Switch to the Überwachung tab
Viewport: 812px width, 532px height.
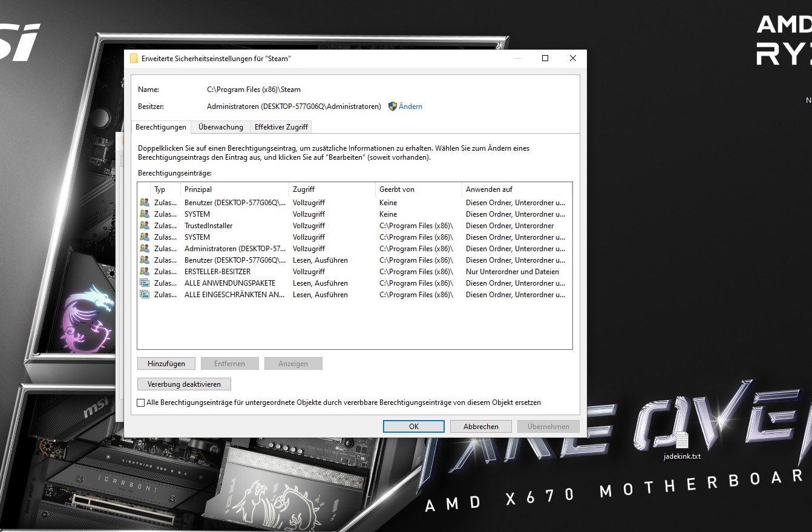tap(221, 127)
